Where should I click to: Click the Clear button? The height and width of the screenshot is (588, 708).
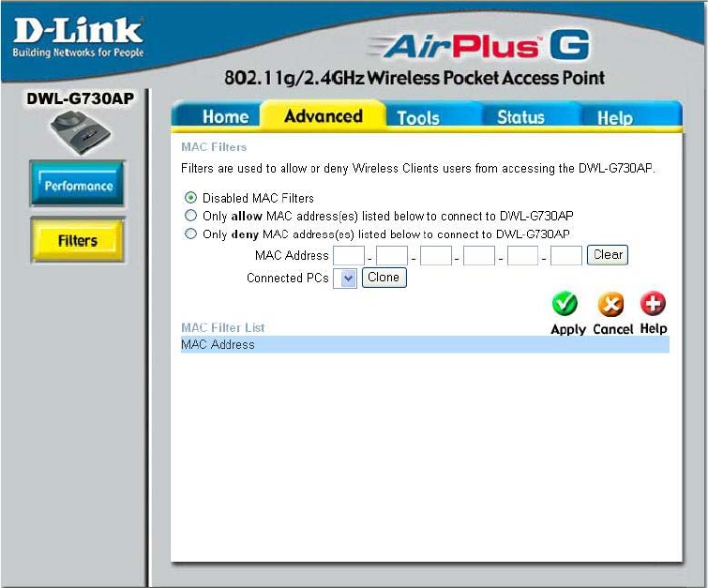point(608,255)
